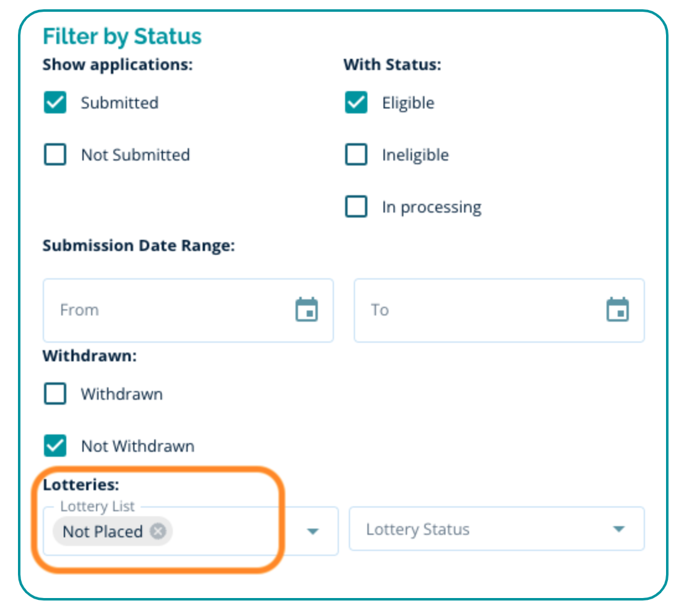Enable the Not Submitted checkbox
The height and width of the screenshot is (616, 684).
coord(55,154)
